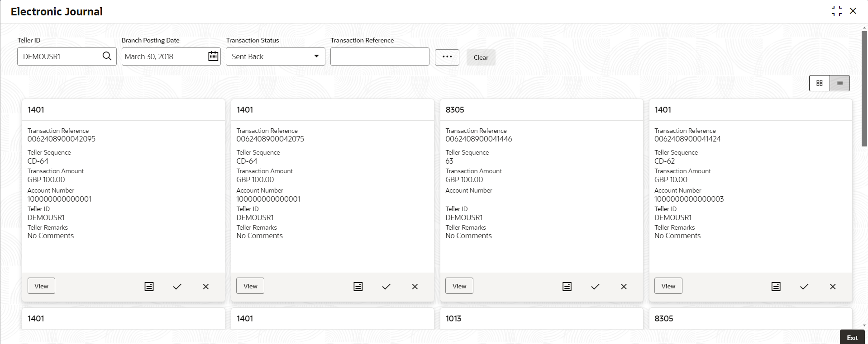
Task: Click the ellipsis more options button
Action: tap(447, 57)
